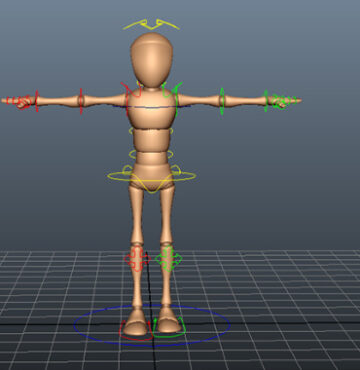Pick the green knee arrow-cross control

point(169,258)
